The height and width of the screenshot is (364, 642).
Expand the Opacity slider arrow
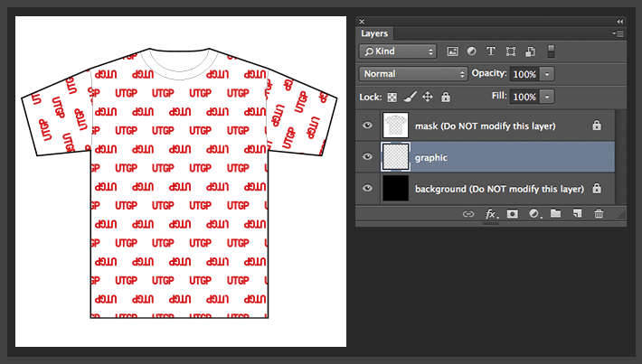[x=548, y=74]
